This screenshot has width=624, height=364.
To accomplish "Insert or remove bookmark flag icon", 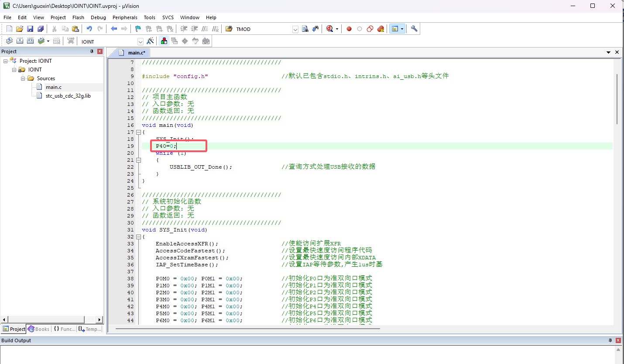I will click(x=138, y=29).
